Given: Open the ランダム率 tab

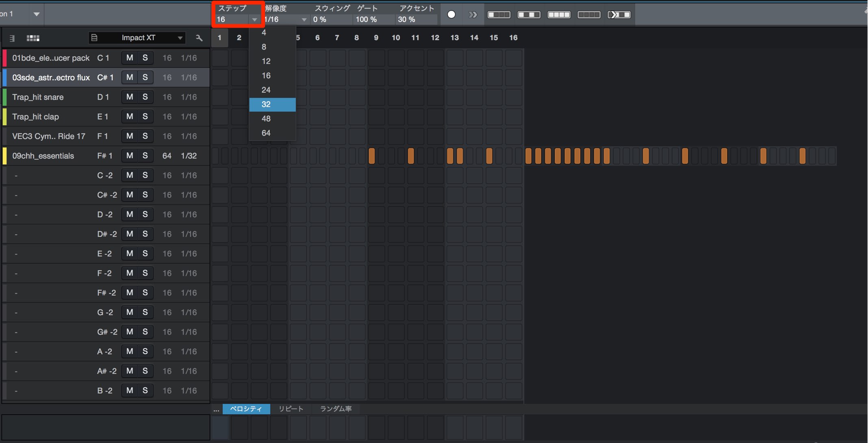Looking at the screenshot, I should [336, 409].
